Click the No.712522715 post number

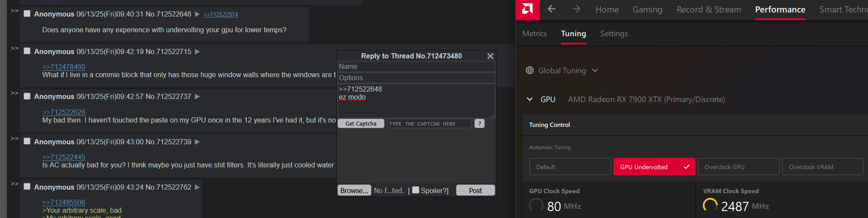point(168,51)
